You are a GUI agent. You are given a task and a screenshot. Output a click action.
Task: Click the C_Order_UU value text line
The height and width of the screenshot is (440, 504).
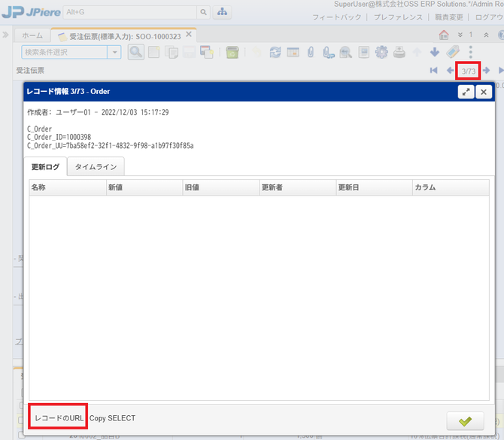pos(111,146)
